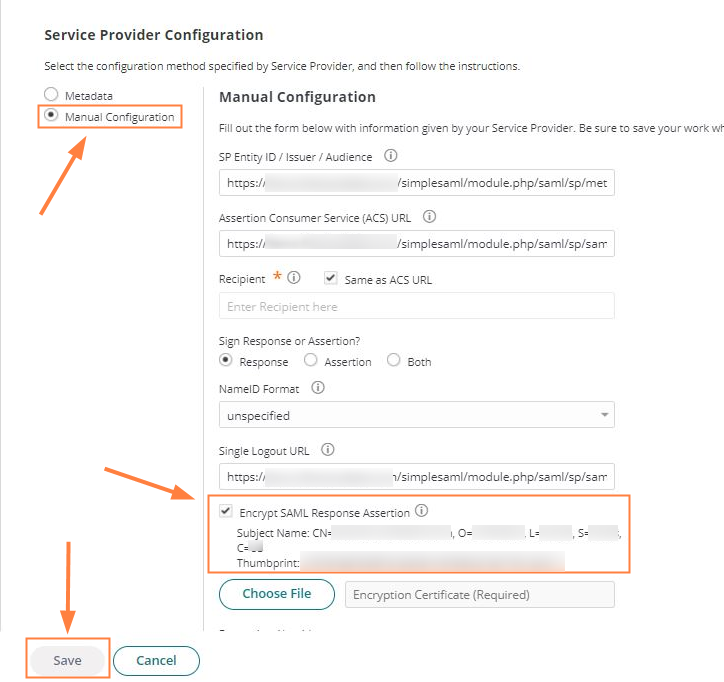Viewport: 724px width, 682px height.
Task: Click the SP Entity ID input field
Action: tap(416, 184)
